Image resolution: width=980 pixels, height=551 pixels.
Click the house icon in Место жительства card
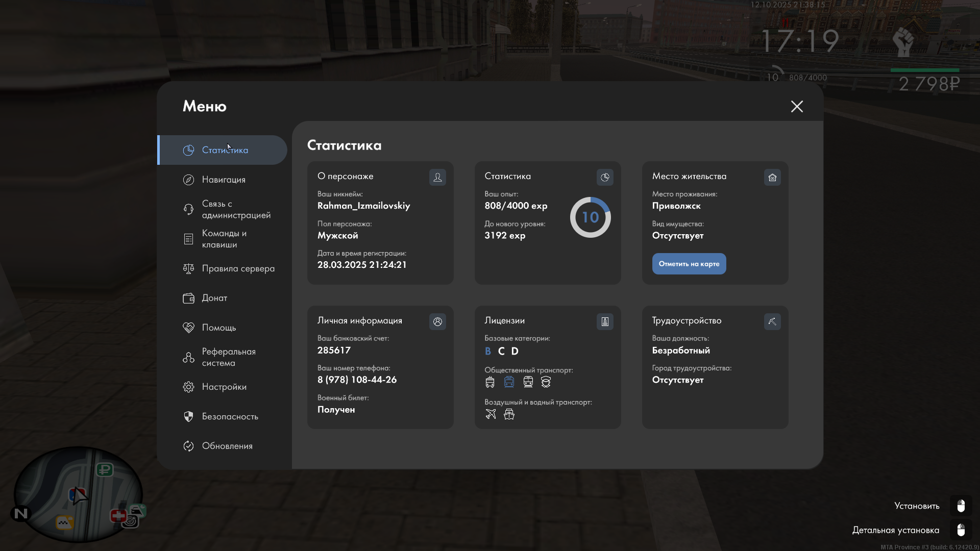pyautogui.click(x=772, y=177)
